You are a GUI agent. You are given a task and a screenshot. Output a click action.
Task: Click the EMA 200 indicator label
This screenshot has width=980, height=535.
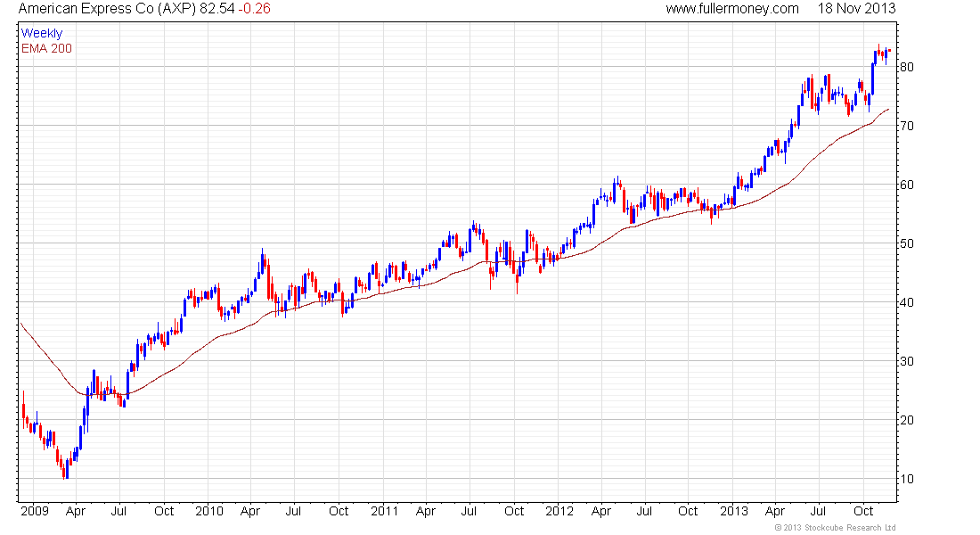pyautogui.click(x=46, y=48)
